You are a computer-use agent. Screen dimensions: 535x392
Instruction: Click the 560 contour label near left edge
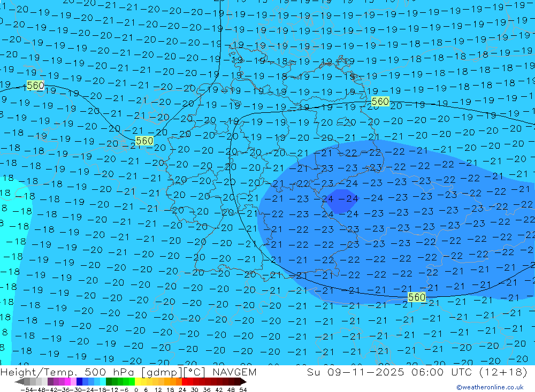(35, 85)
